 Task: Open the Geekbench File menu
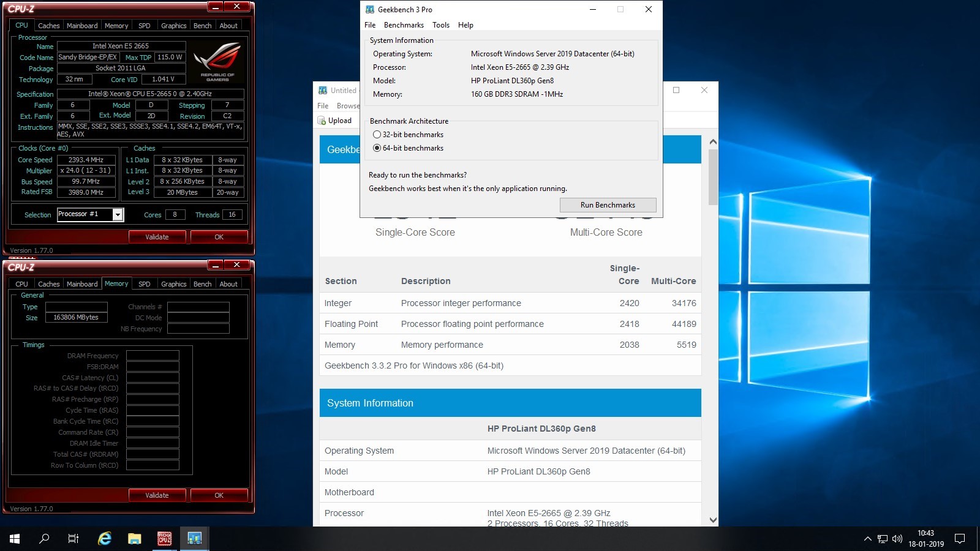click(370, 25)
